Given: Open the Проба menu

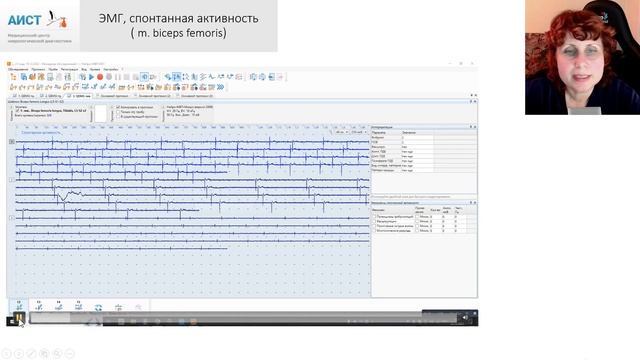Looking at the screenshot, I should [x=53, y=69].
